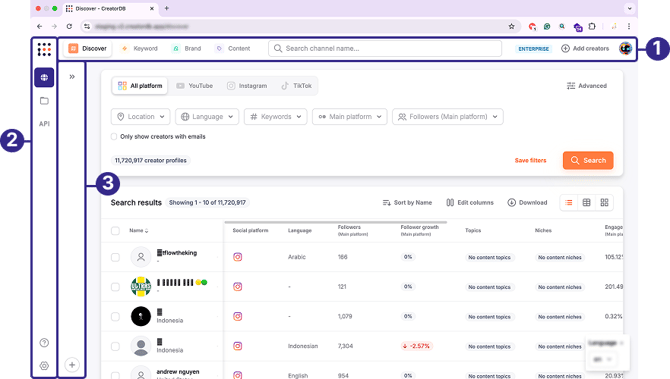This screenshot has width=670, height=379.
Task: Click Instagram icon in 1,079 followers row
Action: pyautogui.click(x=238, y=316)
